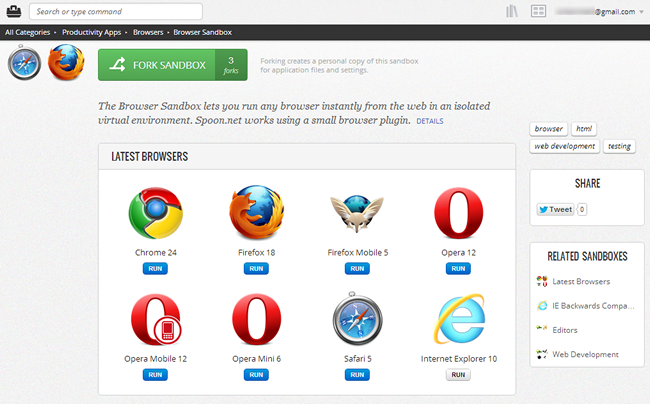Click the Chrome 24 label
The image size is (650, 404).
tap(155, 252)
